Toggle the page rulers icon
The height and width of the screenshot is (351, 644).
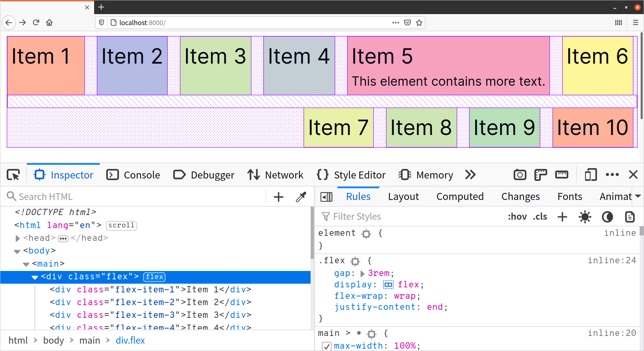[540, 174]
